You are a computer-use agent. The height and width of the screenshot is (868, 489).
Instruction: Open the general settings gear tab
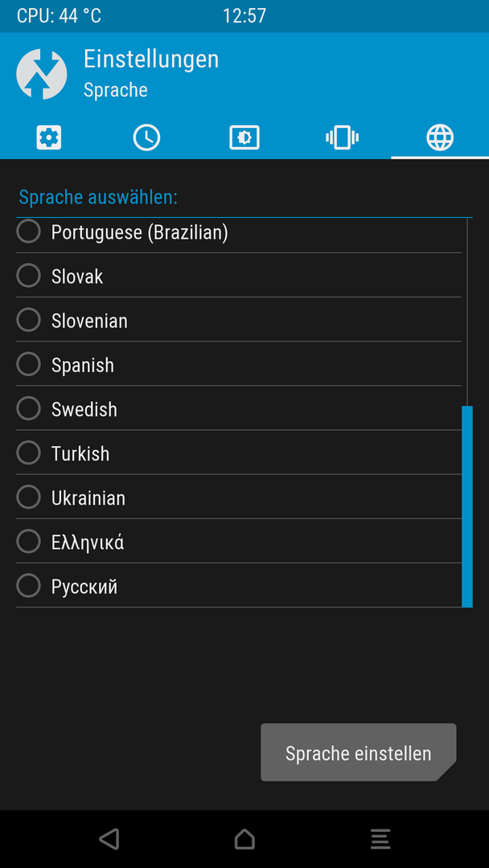coord(49,137)
